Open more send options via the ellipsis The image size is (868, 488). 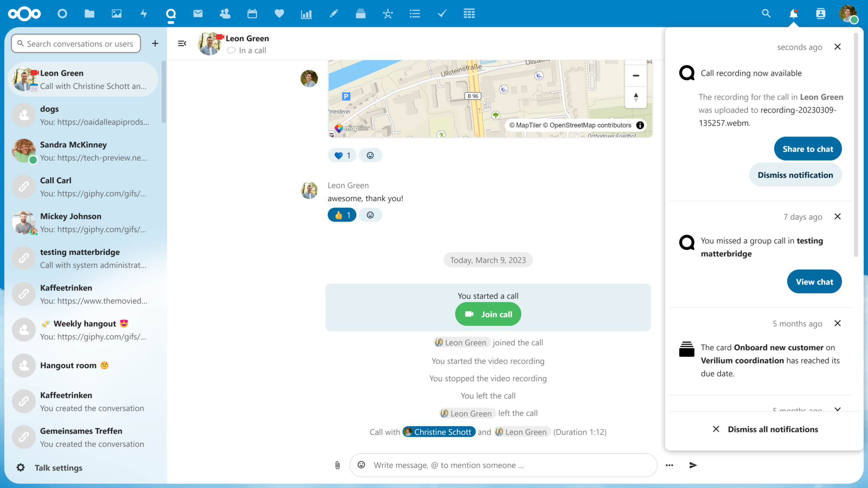pyautogui.click(x=670, y=465)
